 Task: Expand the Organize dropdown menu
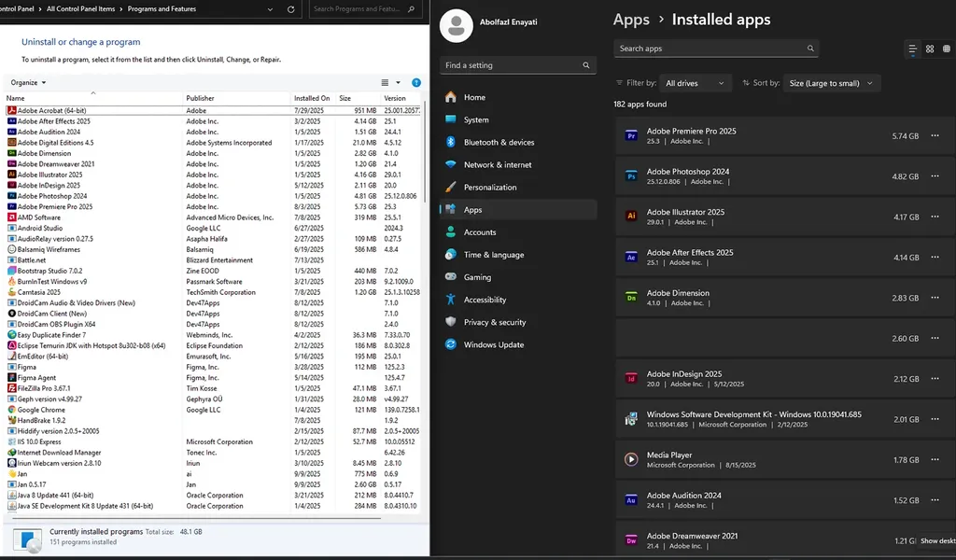tap(29, 83)
